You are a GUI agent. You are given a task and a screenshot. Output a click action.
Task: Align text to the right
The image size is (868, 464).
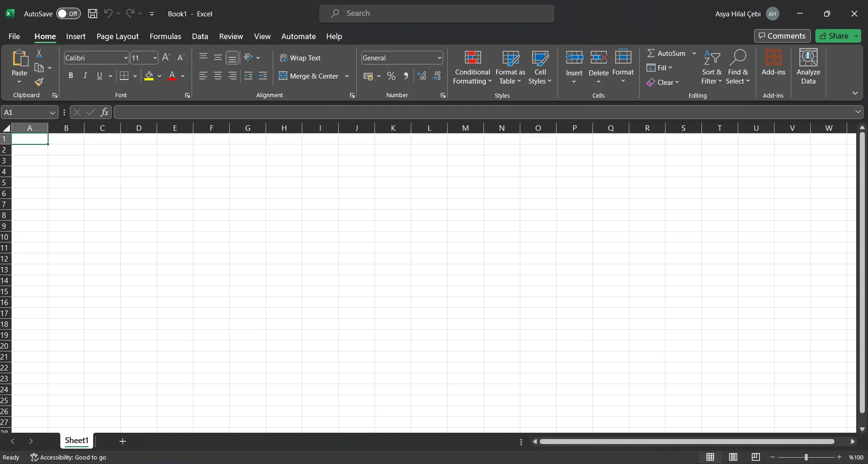tap(232, 76)
